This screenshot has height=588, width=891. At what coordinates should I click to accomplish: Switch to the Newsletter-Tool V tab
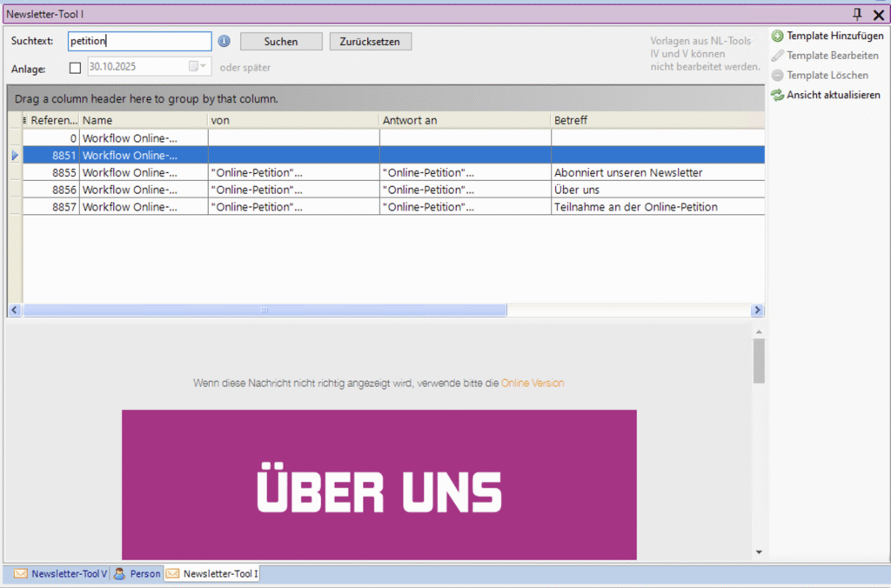[60, 574]
